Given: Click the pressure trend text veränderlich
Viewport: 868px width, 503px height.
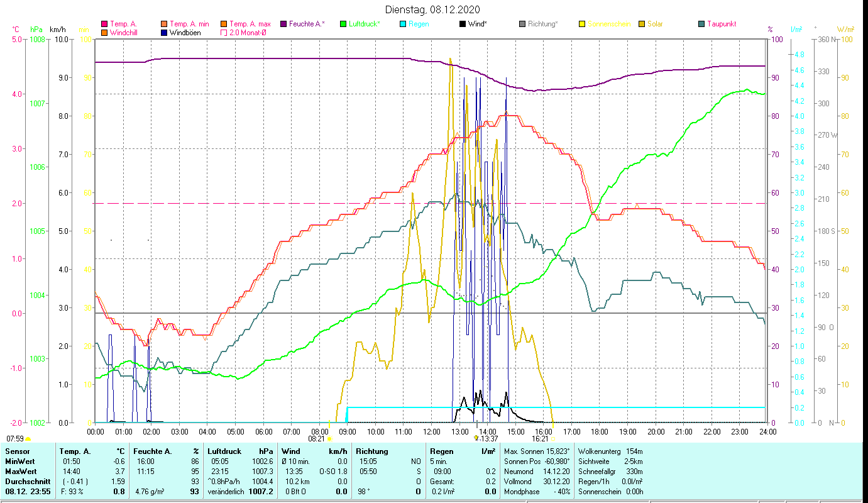Looking at the screenshot, I should [x=226, y=491].
